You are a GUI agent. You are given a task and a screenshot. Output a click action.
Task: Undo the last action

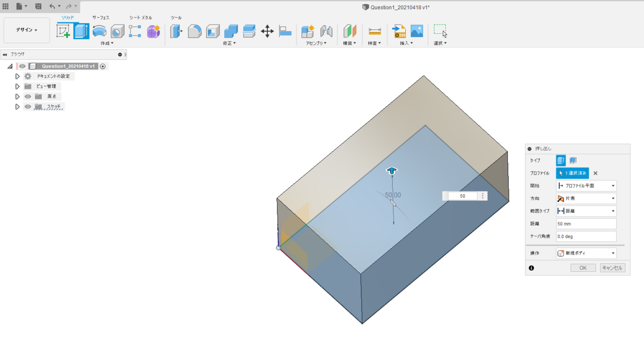click(x=52, y=6)
